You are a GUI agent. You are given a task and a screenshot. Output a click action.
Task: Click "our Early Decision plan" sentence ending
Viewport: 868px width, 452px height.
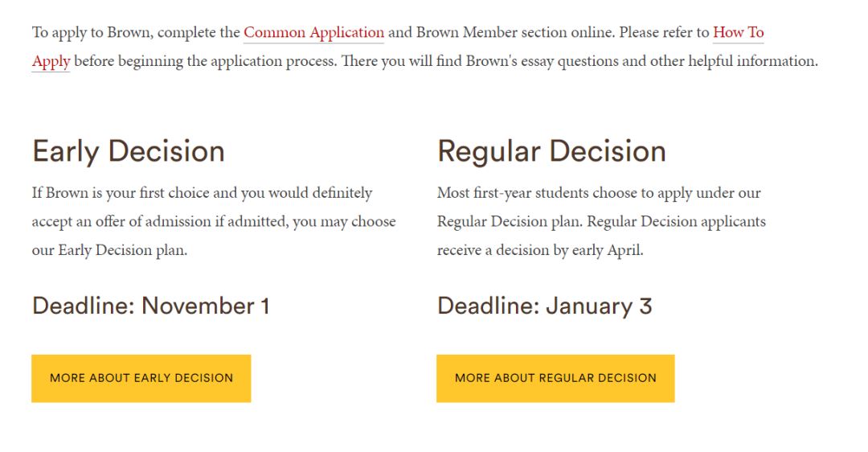(x=109, y=250)
